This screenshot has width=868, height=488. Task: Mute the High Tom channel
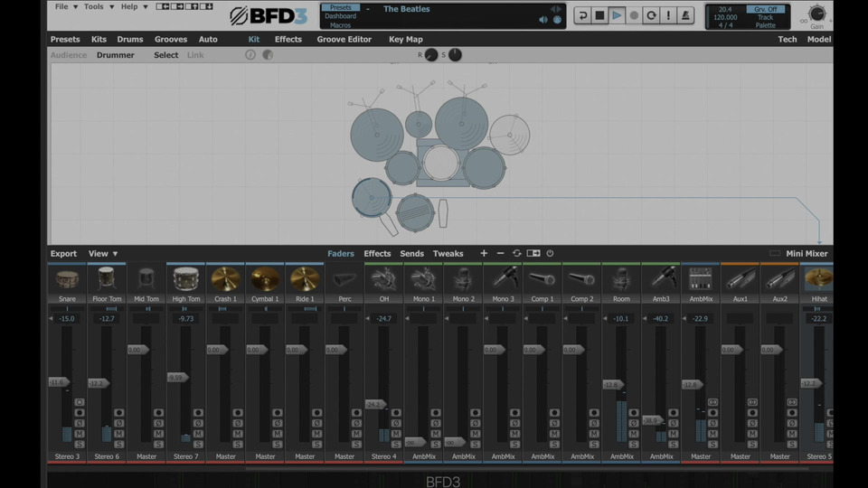coord(198,434)
